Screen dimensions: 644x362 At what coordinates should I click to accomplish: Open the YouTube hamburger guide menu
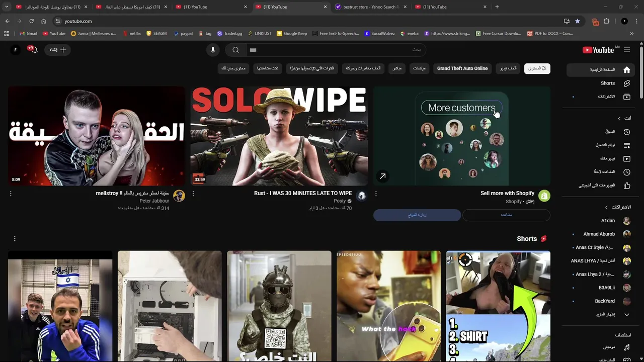(627, 50)
